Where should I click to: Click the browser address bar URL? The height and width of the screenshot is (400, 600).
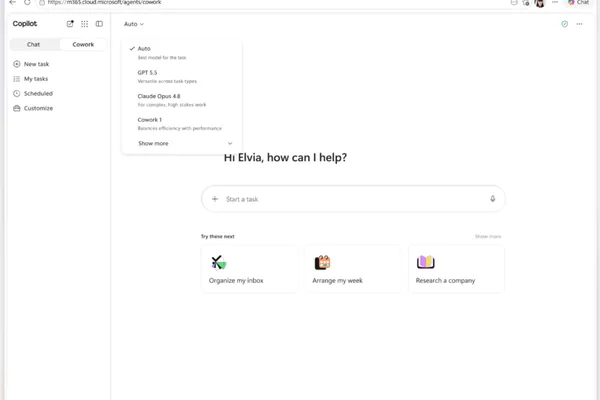tap(104, 2)
